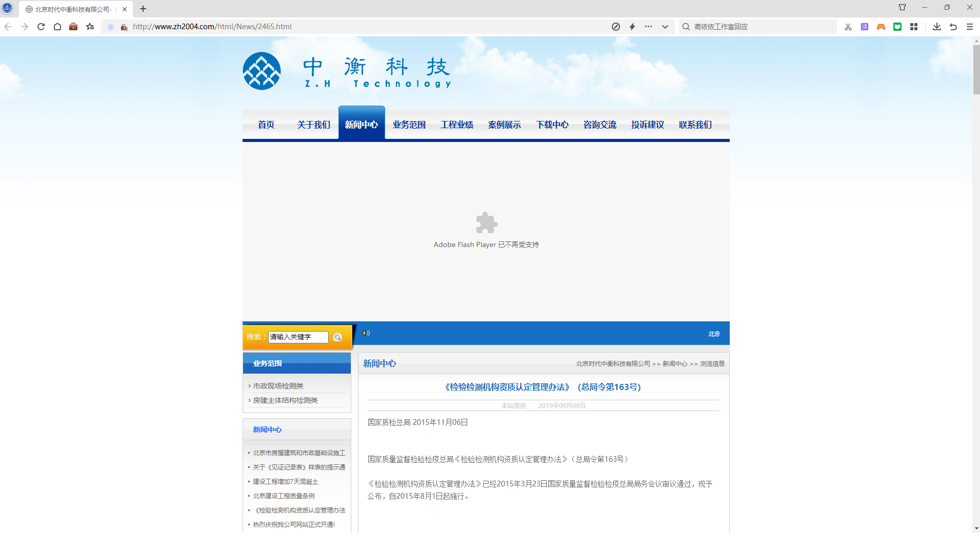Open the 市政现场检测类 sidebar link
Viewport: 980px width, 533px height.
pyautogui.click(x=278, y=386)
